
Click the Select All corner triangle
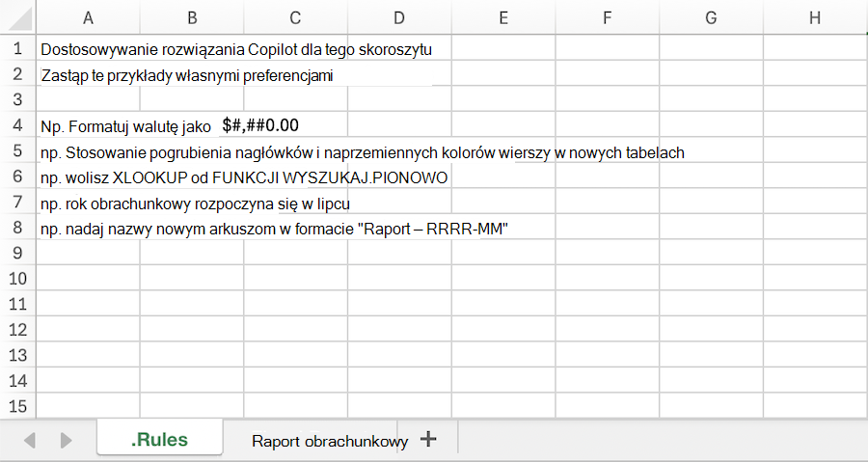pos(20,18)
